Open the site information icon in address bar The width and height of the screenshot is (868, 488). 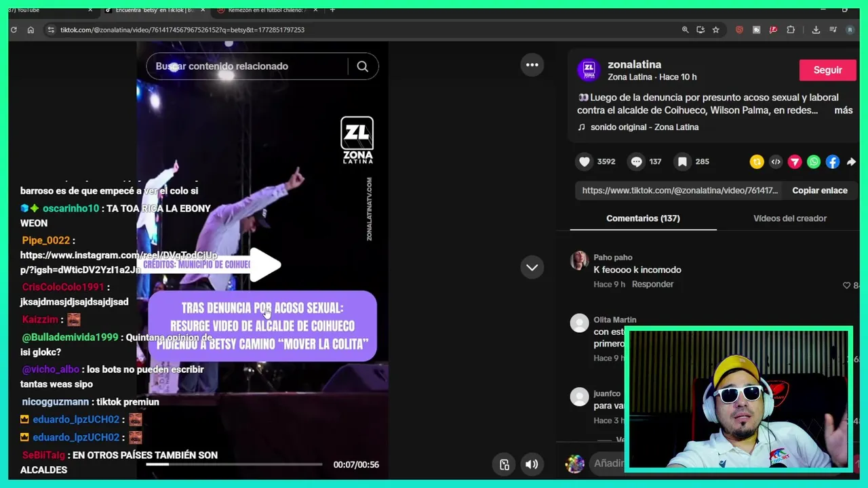(x=51, y=30)
